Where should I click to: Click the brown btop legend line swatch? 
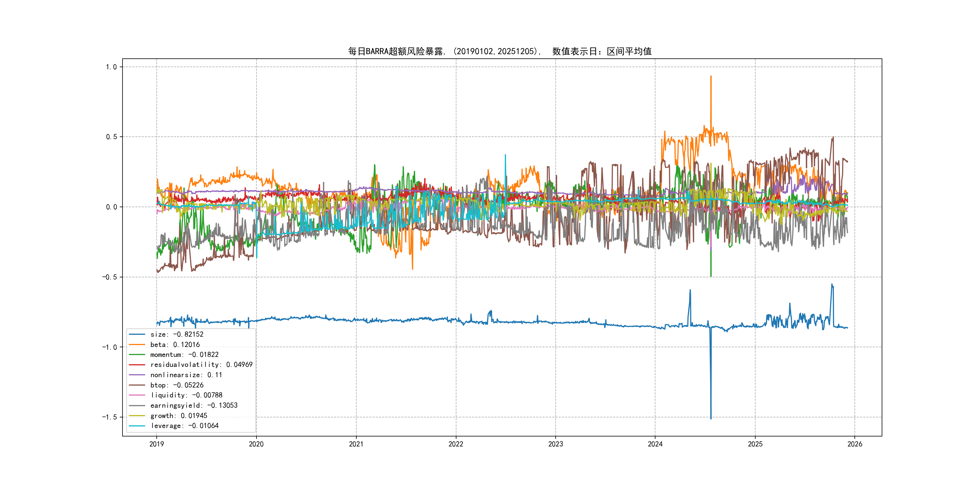tap(137, 385)
